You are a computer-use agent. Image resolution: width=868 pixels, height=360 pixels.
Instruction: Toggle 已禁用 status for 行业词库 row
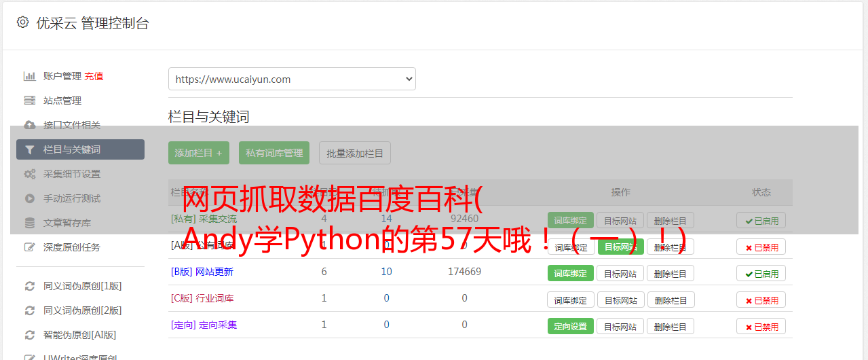pyautogui.click(x=761, y=300)
